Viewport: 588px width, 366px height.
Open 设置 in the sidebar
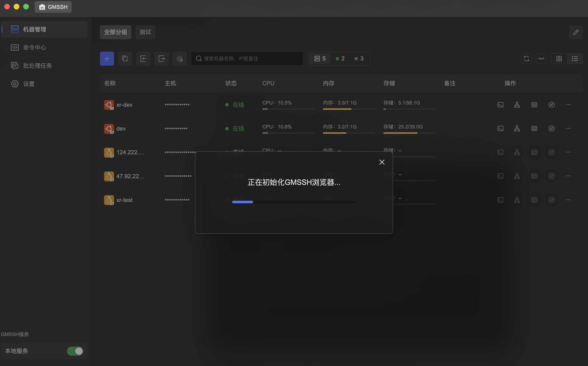click(44, 84)
